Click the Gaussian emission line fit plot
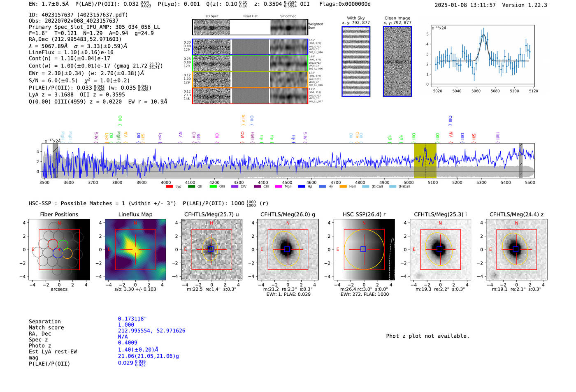 tap(482, 56)
